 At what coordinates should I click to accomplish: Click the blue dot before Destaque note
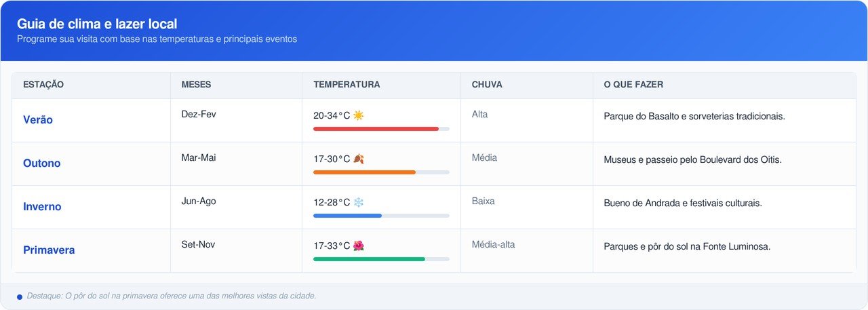(20, 297)
